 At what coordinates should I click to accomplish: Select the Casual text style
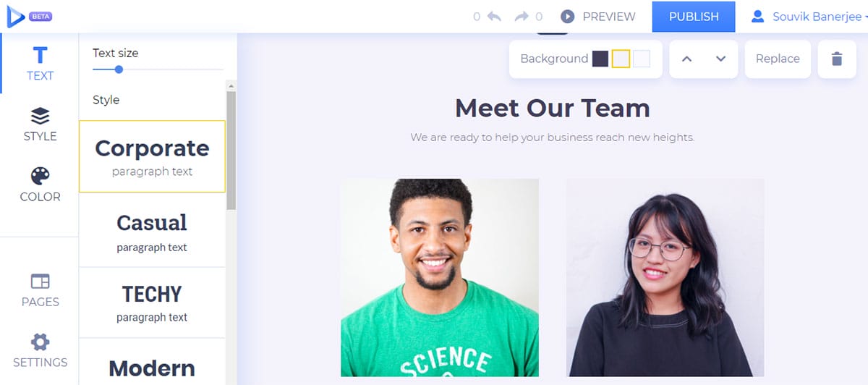[x=152, y=231]
